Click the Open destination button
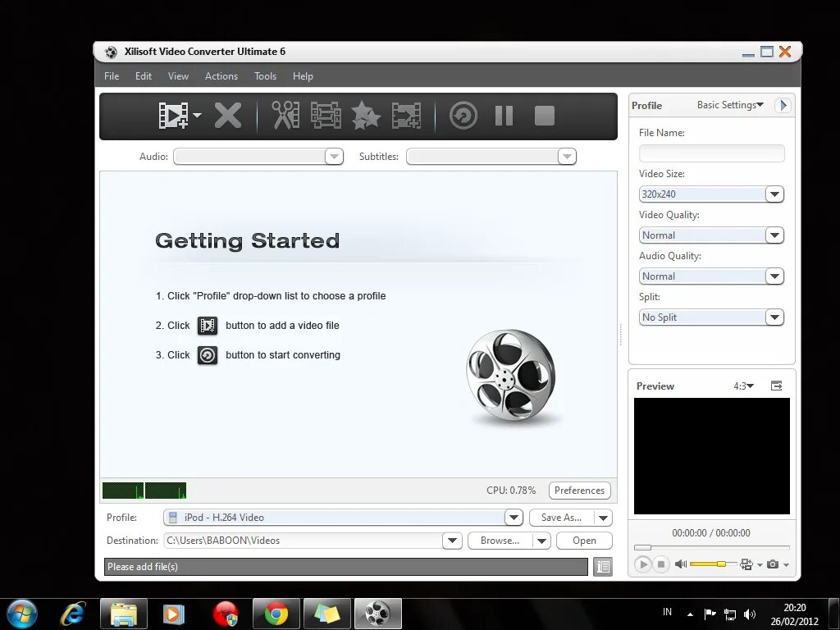This screenshot has width=840, height=630. (x=584, y=541)
